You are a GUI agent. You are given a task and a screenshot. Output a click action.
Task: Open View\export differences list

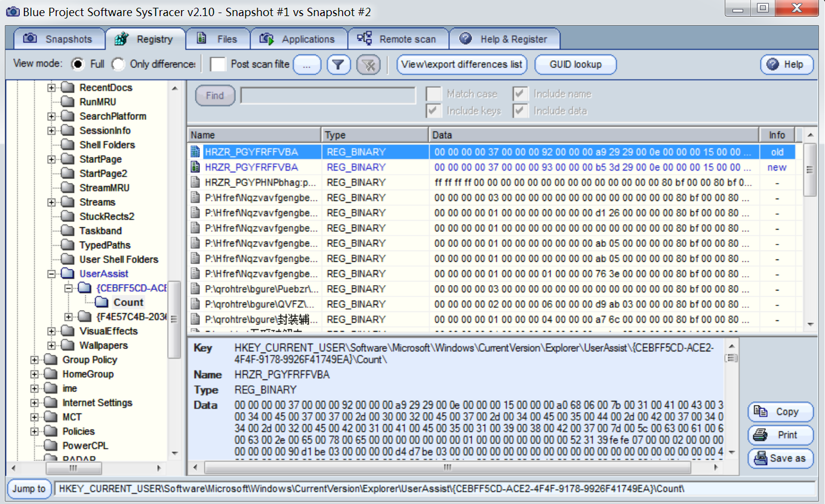click(x=462, y=64)
